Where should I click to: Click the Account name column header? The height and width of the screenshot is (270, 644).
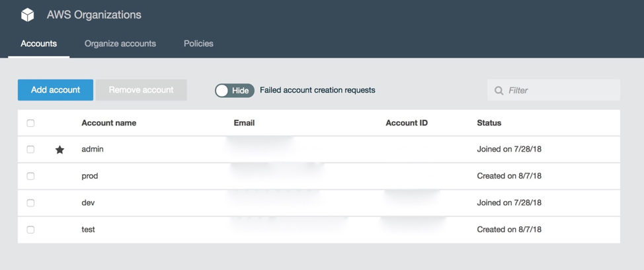click(109, 123)
